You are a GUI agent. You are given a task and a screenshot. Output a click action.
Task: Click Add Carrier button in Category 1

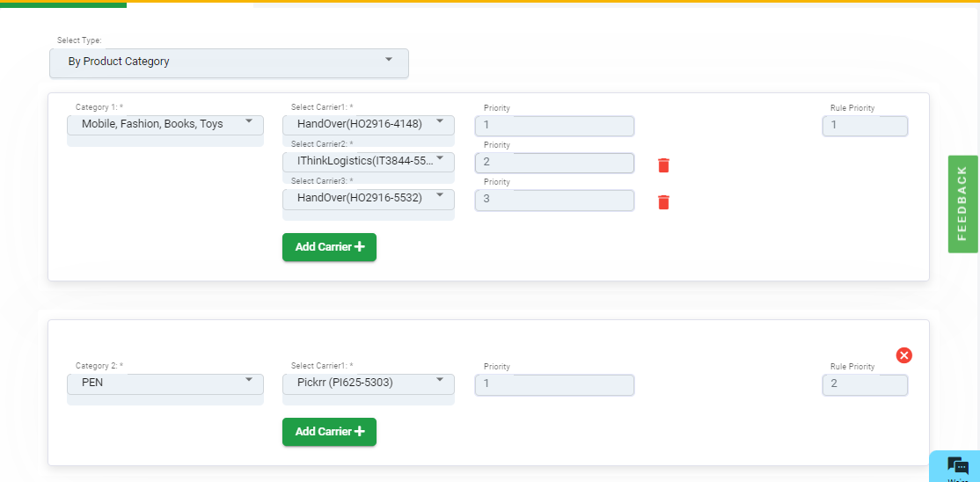pyautogui.click(x=329, y=247)
